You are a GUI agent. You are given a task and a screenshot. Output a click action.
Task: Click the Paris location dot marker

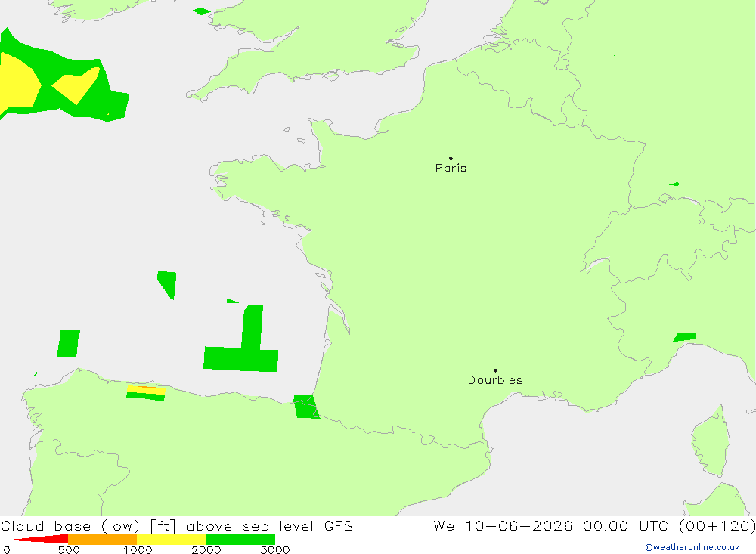click(x=451, y=158)
